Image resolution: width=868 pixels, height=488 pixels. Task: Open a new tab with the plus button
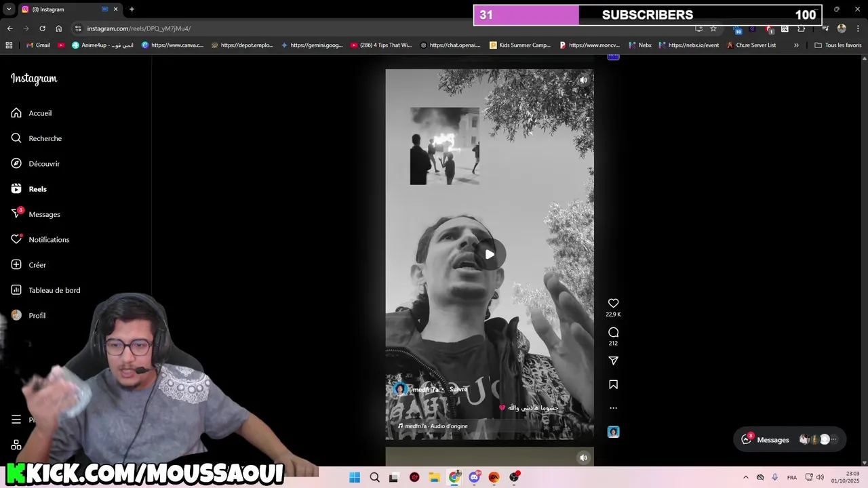click(132, 9)
